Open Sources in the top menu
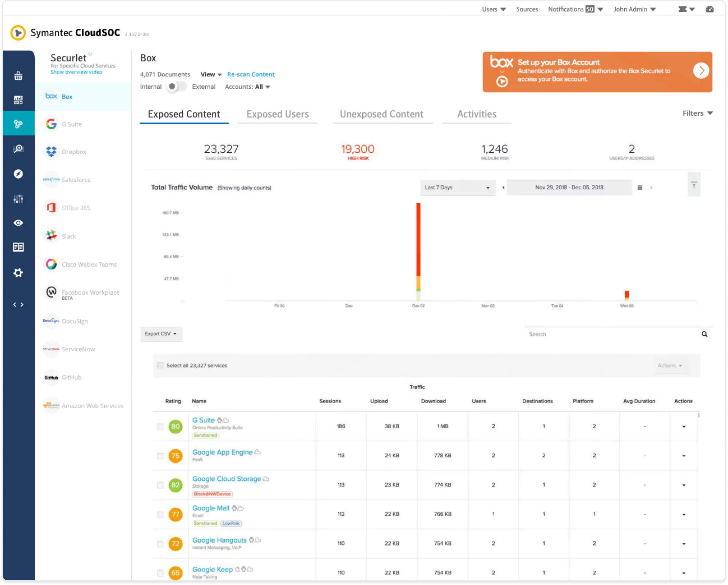Viewport: 728px width, 585px height. click(527, 9)
